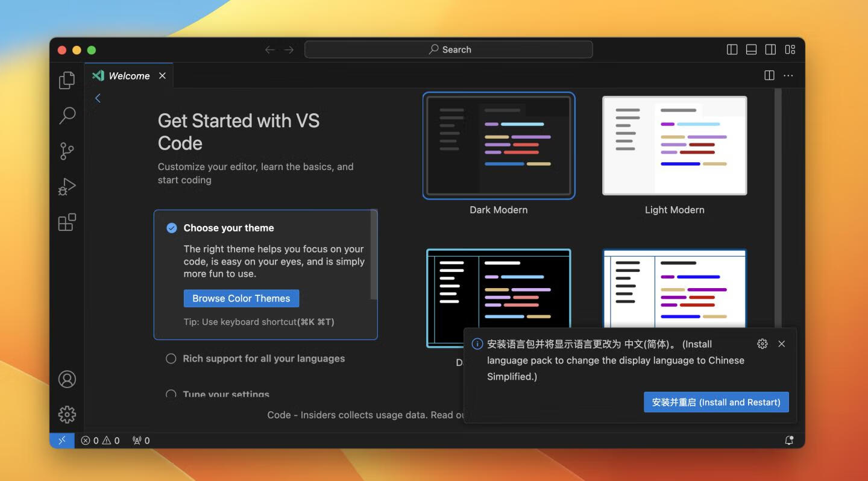Select the Light Modern theme preview
Screen dimensions: 868x481
674,145
